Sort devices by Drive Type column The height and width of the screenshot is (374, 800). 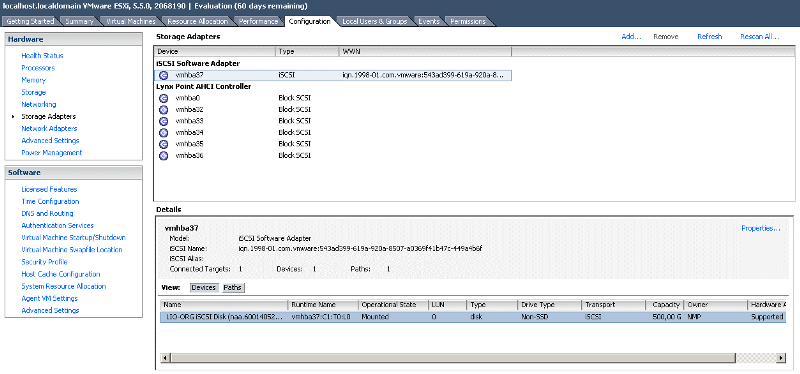tap(549, 305)
